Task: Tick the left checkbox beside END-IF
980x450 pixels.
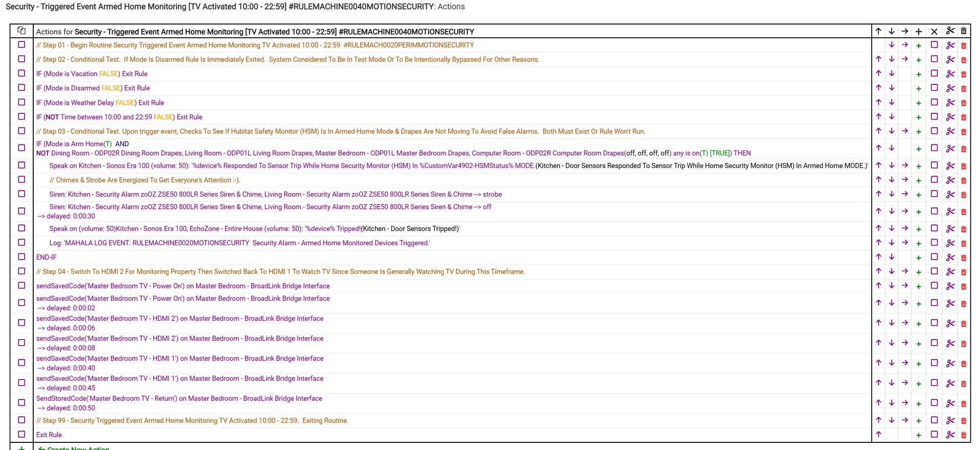Action: pos(21,257)
